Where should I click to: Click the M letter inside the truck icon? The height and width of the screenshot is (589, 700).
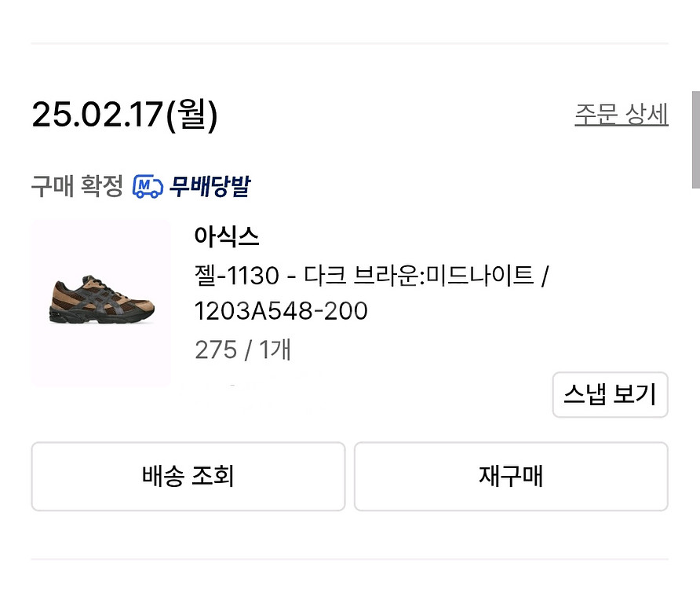click(x=145, y=185)
